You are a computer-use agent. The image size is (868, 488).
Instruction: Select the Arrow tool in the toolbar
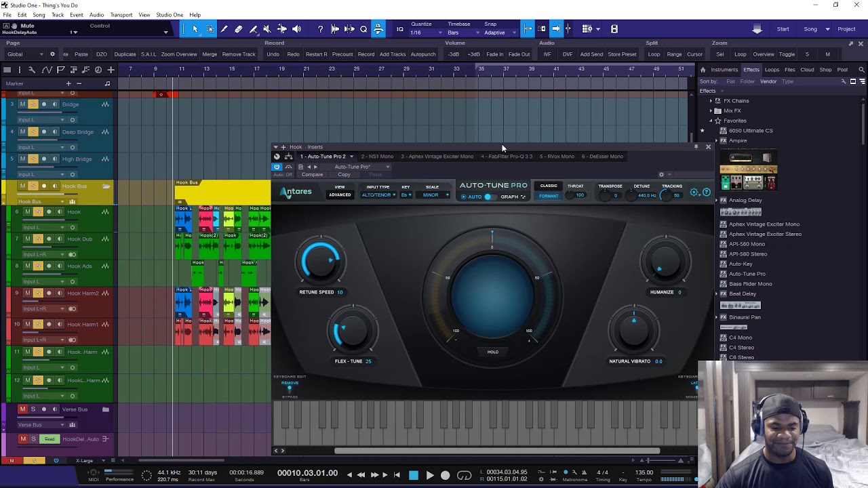[x=195, y=29]
